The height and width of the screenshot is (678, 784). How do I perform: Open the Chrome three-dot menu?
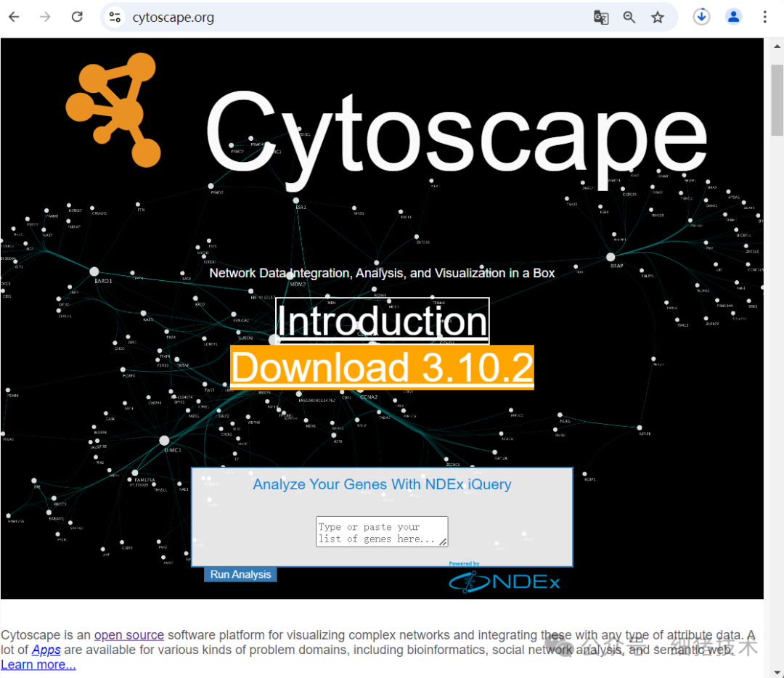click(x=764, y=16)
